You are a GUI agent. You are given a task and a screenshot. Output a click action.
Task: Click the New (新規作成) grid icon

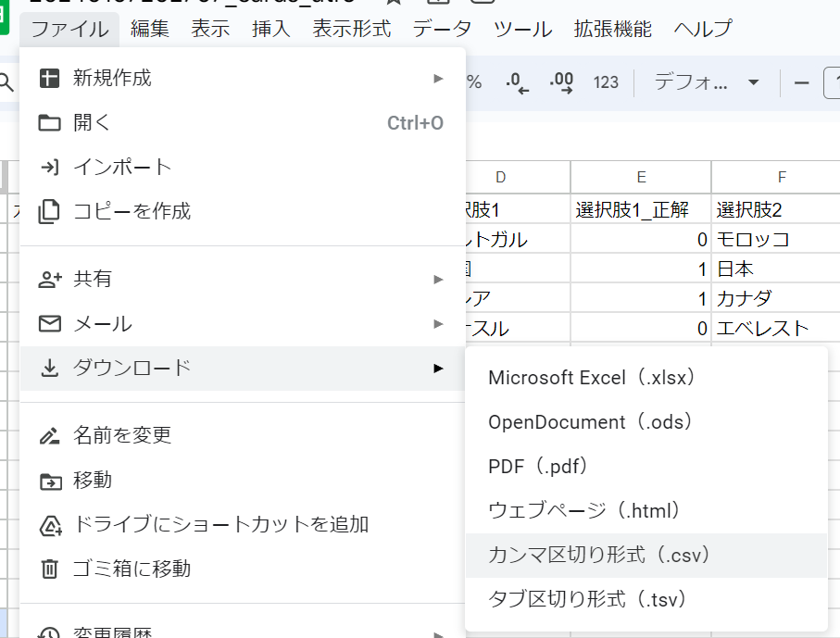coord(49,78)
